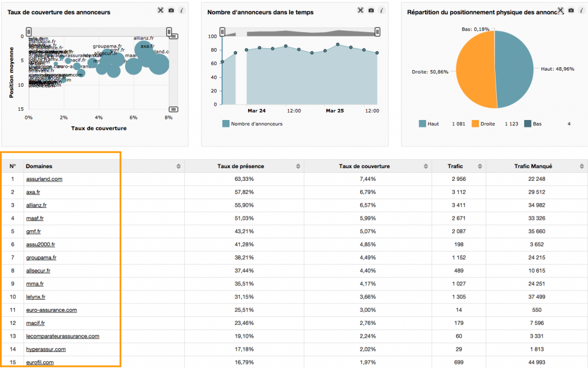Select the 63,33% presence rate cell
The height and width of the screenshot is (368, 588).
click(x=244, y=179)
